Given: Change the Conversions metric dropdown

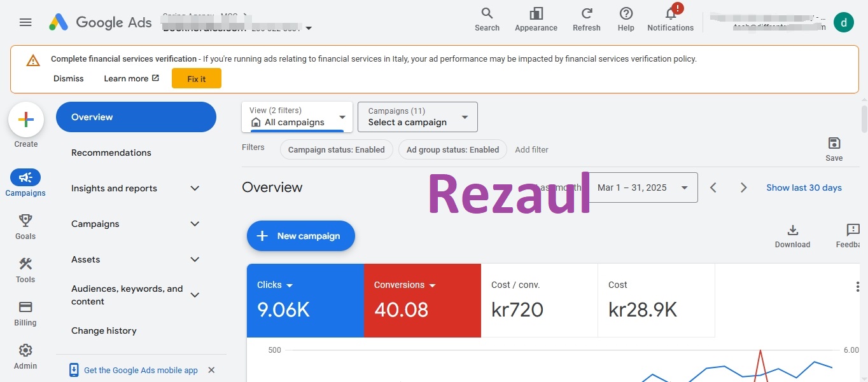Looking at the screenshot, I should pos(405,285).
